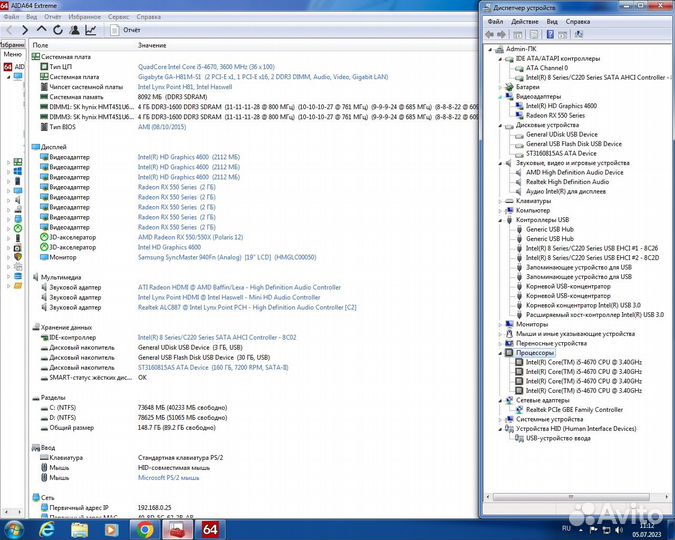Click the AIDA64 Forward navigation arrow
675x540 pixels.
click(25, 30)
